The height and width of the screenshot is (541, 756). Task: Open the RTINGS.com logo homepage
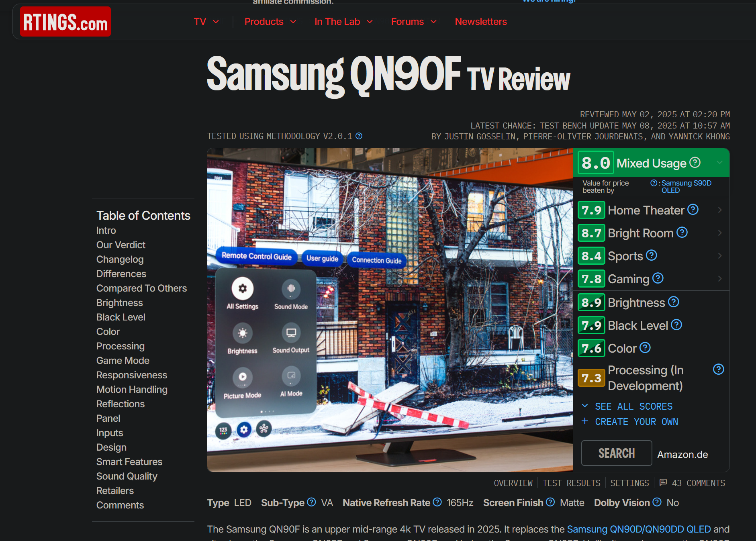pos(65,22)
